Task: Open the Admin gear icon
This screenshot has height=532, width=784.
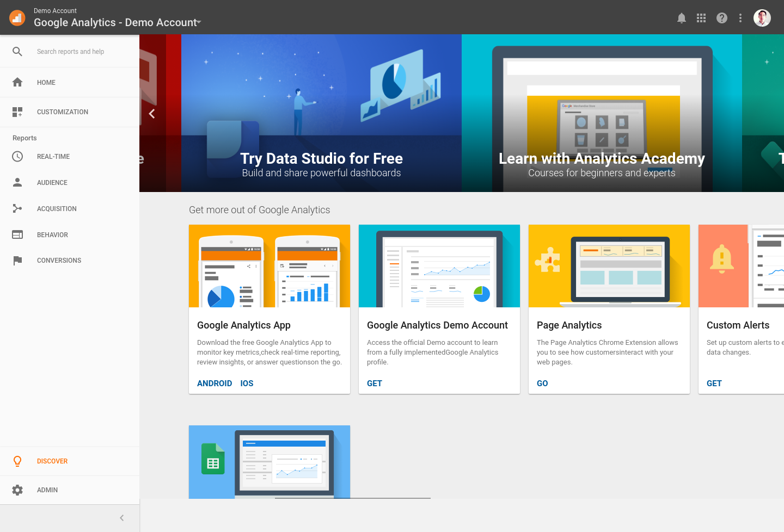Action: [x=17, y=490]
